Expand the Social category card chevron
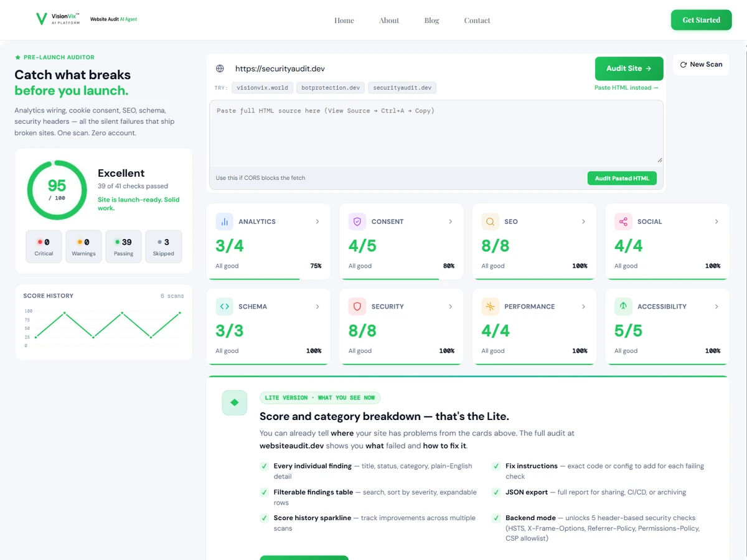 click(x=716, y=222)
